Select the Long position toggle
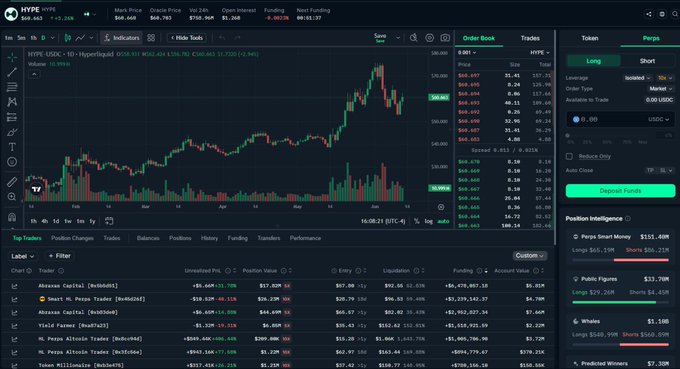 click(593, 61)
